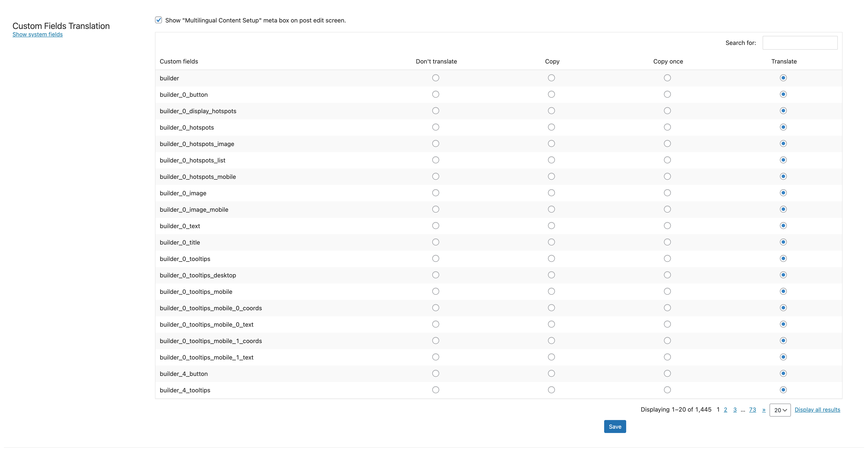Select Copy for builder_0_image_mobile
868x452 pixels.
click(x=551, y=209)
